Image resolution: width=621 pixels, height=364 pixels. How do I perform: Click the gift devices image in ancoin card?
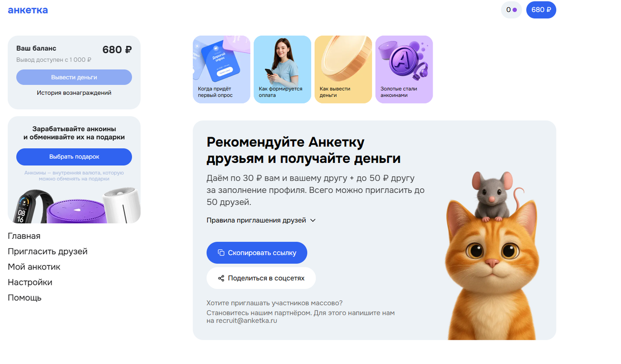click(x=74, y=205)
